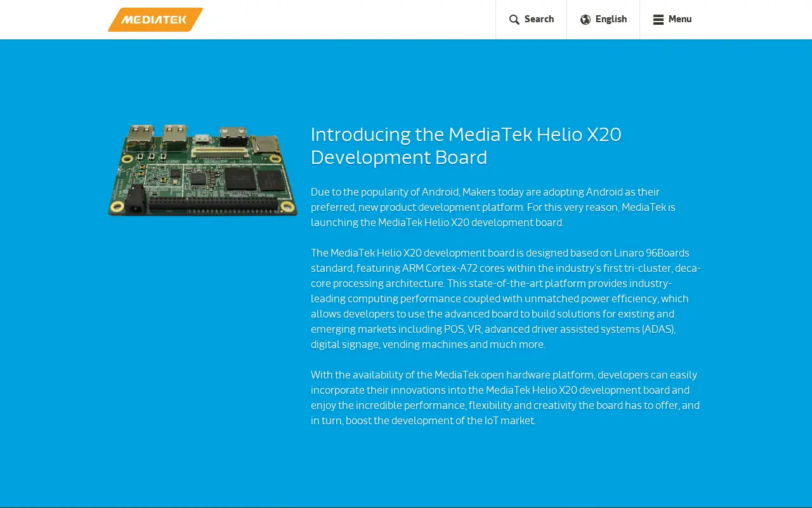Click the globe language icon
The height and width of the screenshot is (508, 812).
[x=586, y=20]
